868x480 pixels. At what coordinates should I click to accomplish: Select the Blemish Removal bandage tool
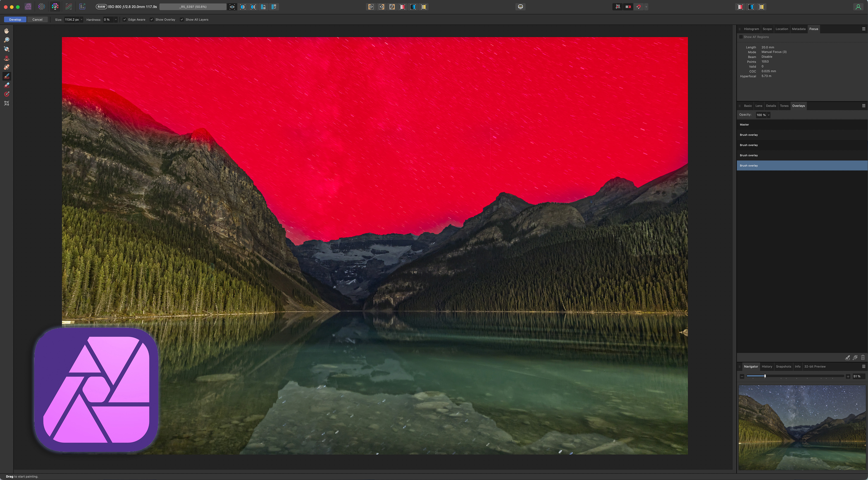(6, 67)
